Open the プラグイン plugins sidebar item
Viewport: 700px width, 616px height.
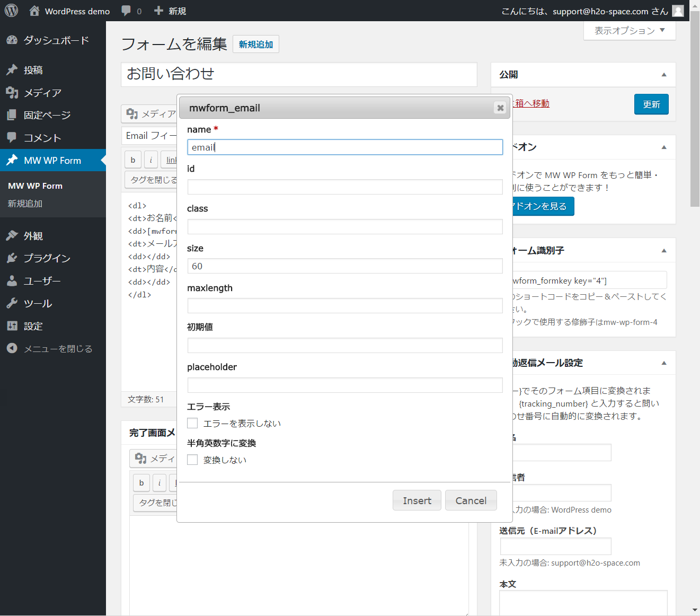point(47,258)
